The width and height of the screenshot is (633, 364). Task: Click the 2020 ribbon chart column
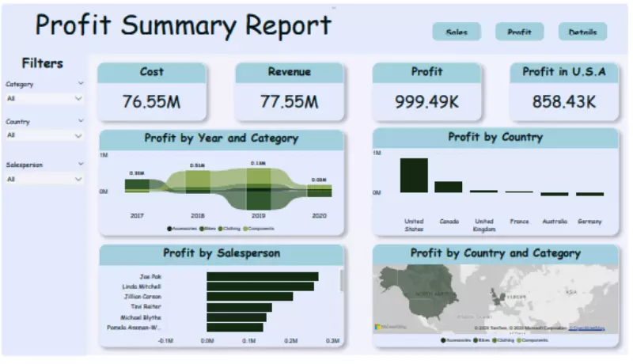coord(320,191)
